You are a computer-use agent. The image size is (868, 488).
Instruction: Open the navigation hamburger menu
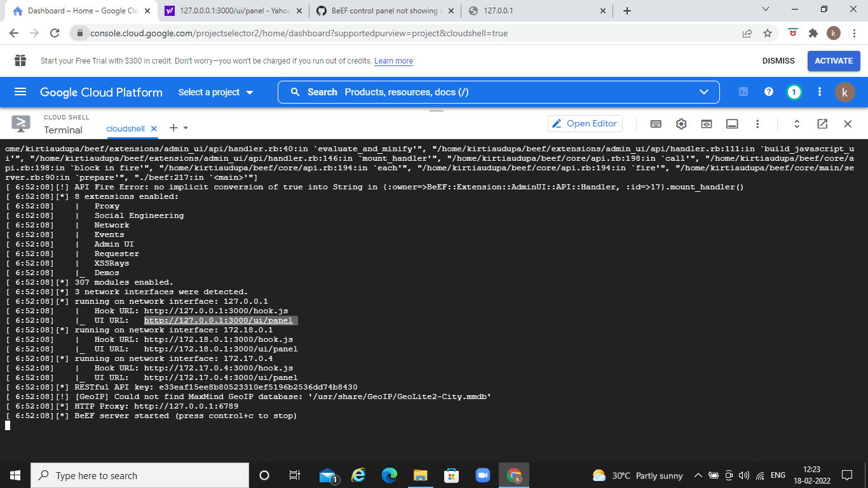pyautogui.click(x=20, y=91)
